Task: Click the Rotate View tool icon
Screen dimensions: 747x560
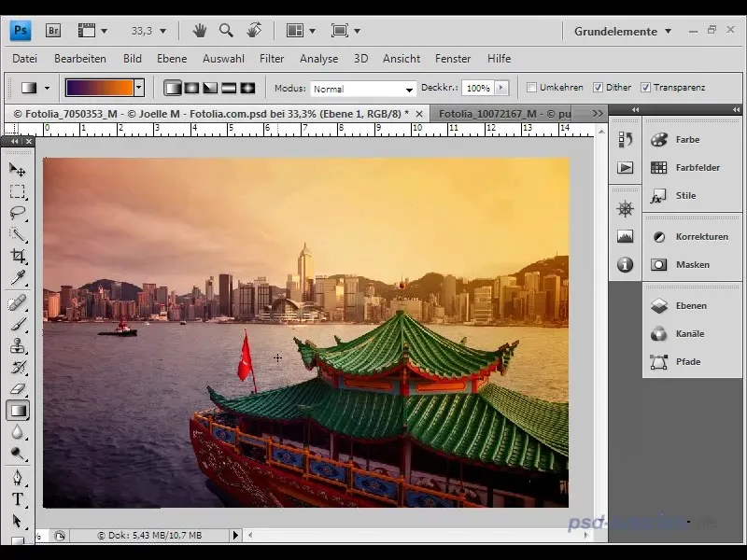Action: point(254,31)
